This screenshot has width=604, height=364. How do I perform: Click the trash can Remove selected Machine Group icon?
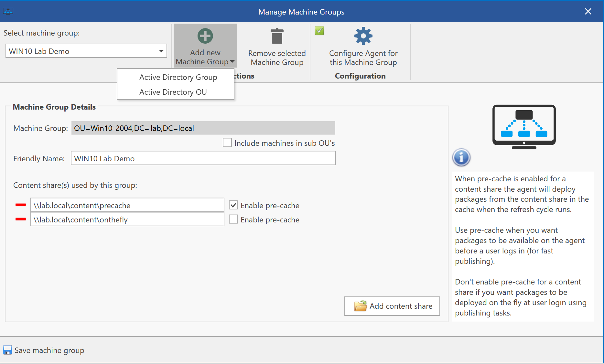(277, 36)
